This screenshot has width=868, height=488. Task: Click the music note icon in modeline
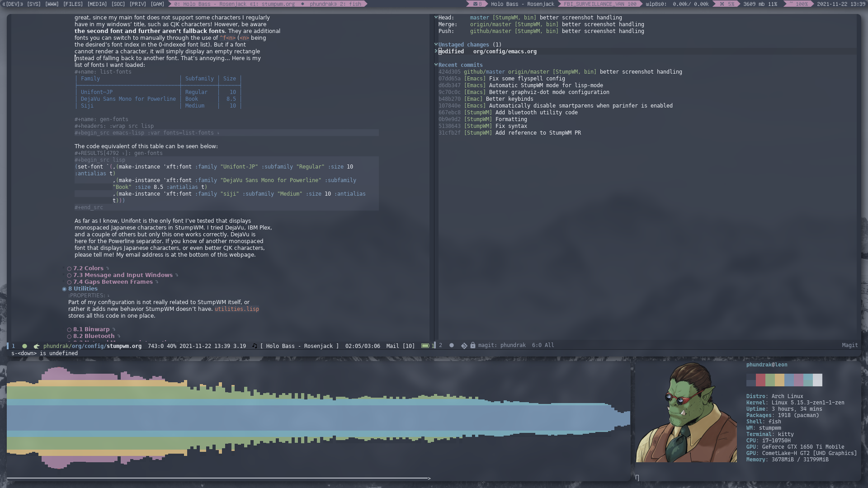point(255,346)
